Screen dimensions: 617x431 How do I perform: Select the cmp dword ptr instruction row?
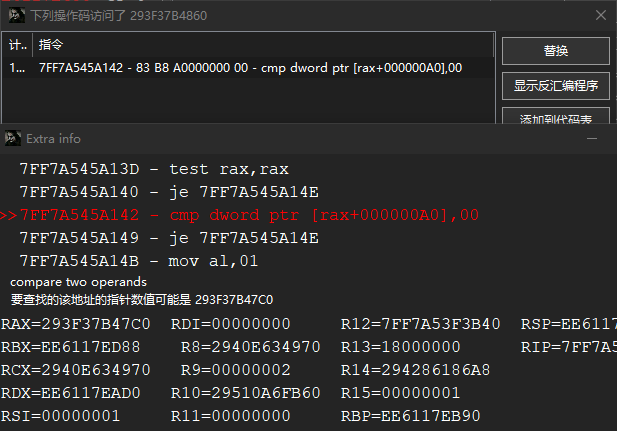[x=248, y=68]
